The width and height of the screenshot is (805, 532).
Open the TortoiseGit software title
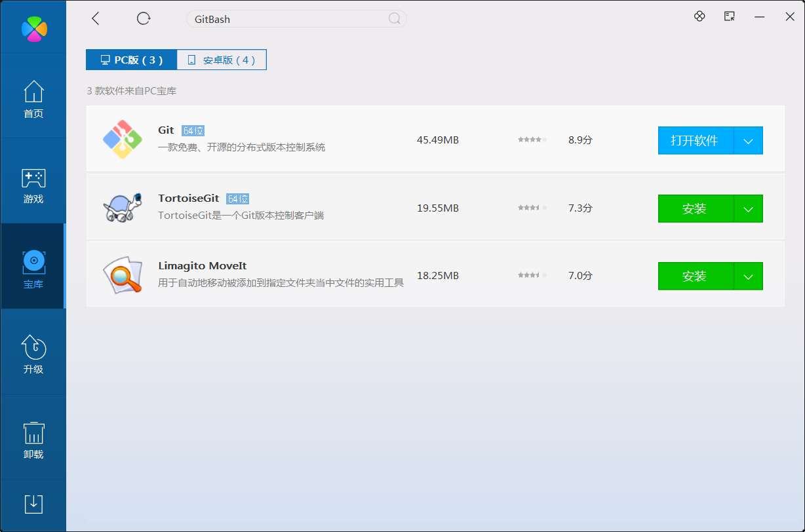tap(188, 198)
